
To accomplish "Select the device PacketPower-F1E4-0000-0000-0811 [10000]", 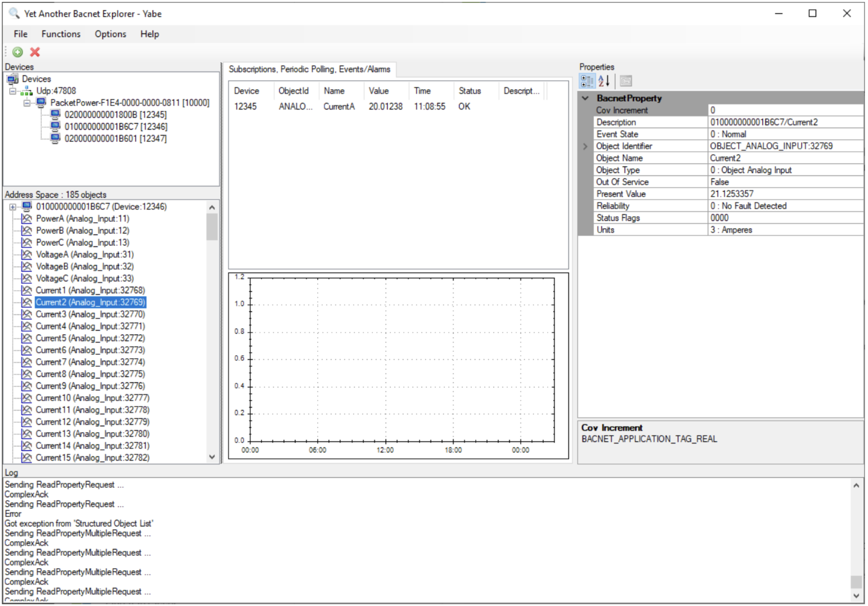I will coord(130,102).
